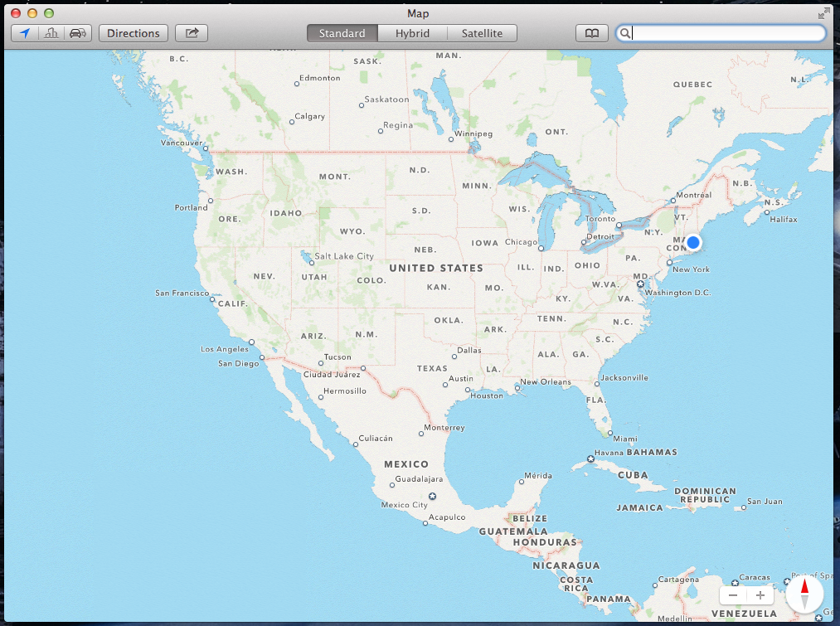Image resolution: width=840 pixels, height=626 pixels.
Task: Click the blue current-location dot on the map
Action: [693, 242]
